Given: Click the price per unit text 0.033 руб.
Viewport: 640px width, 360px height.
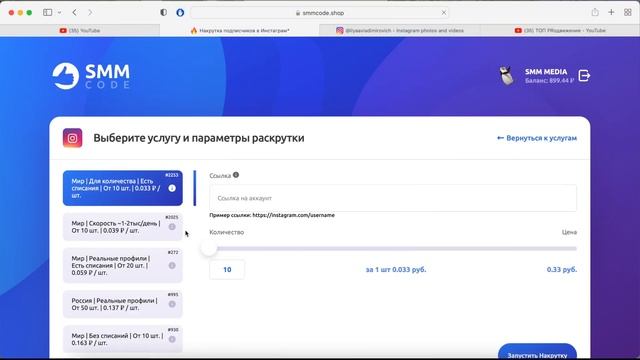Looking at the screenshot, I should click(x=396, y=269).
